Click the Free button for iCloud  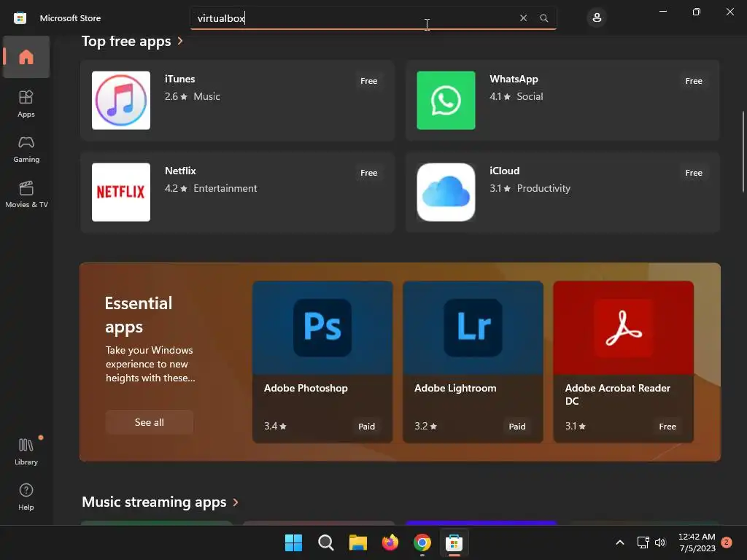tap(694, 173)
